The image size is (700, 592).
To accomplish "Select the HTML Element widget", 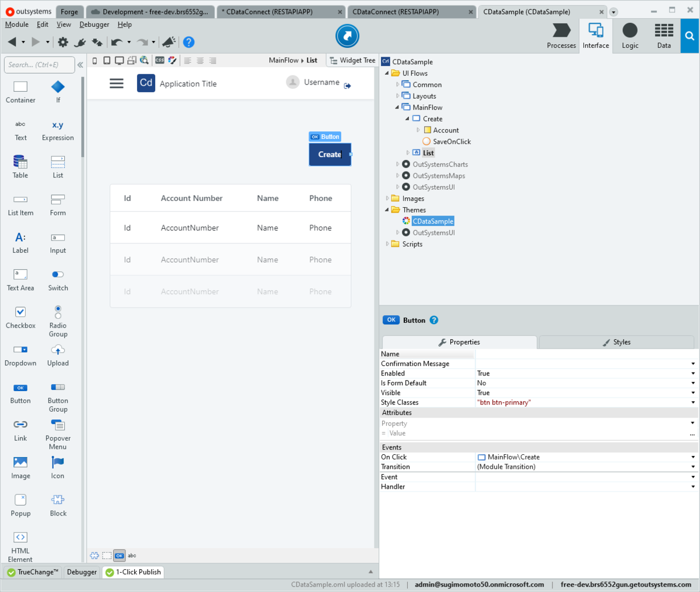I will (20, 546).
